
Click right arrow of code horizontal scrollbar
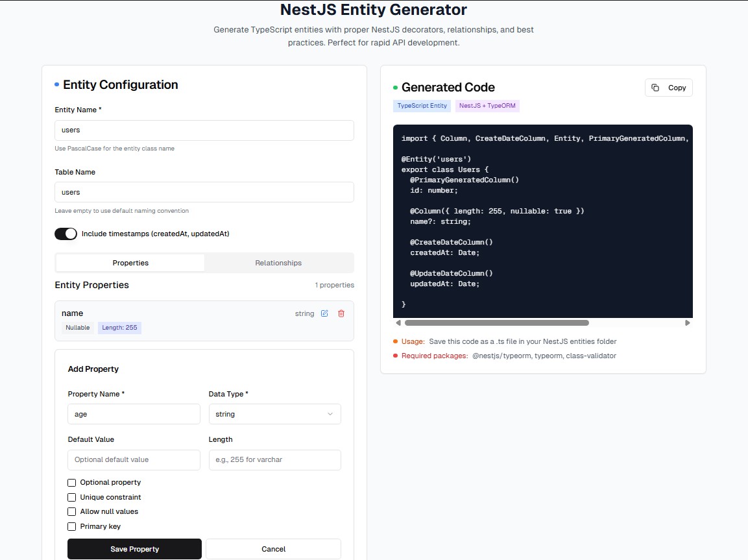pos(688,323)
